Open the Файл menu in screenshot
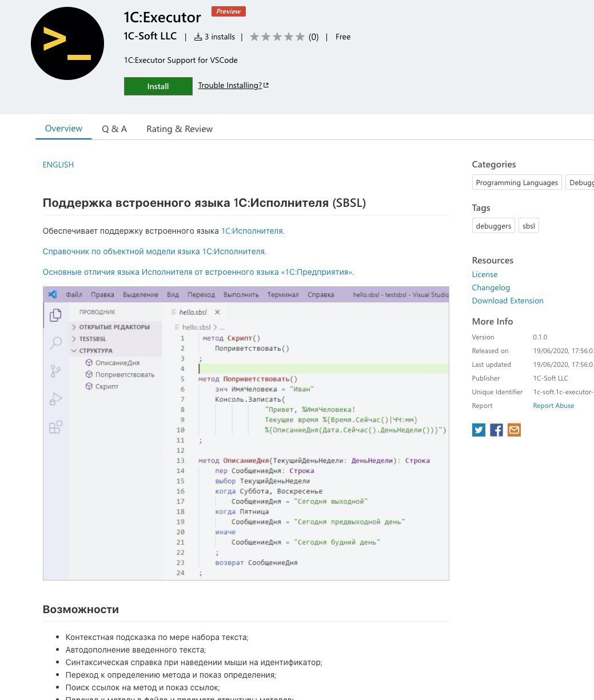Image resolution: width=594 pixels, height=700 pixels. click(x=74, y=295)
